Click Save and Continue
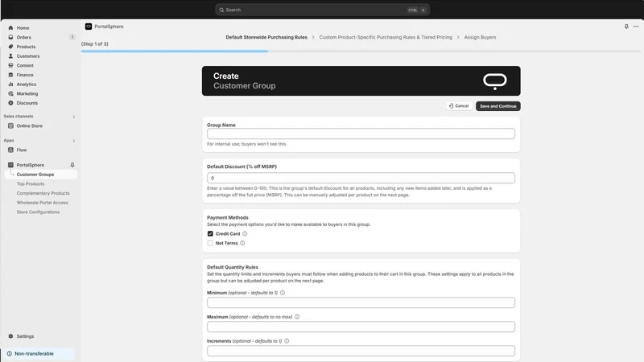Image resolution: width=644 pixels, height=362 pixels. pos(497,106)
